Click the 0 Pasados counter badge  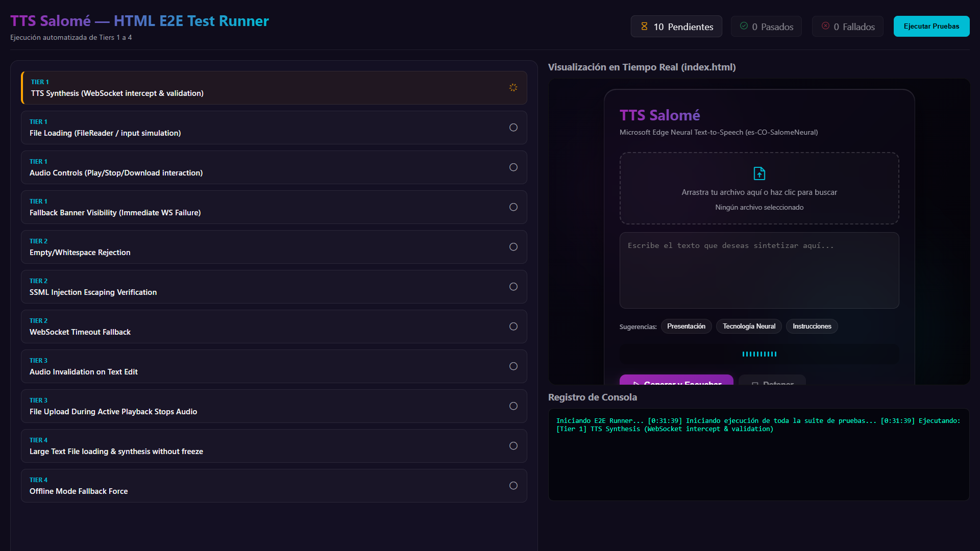766,27
